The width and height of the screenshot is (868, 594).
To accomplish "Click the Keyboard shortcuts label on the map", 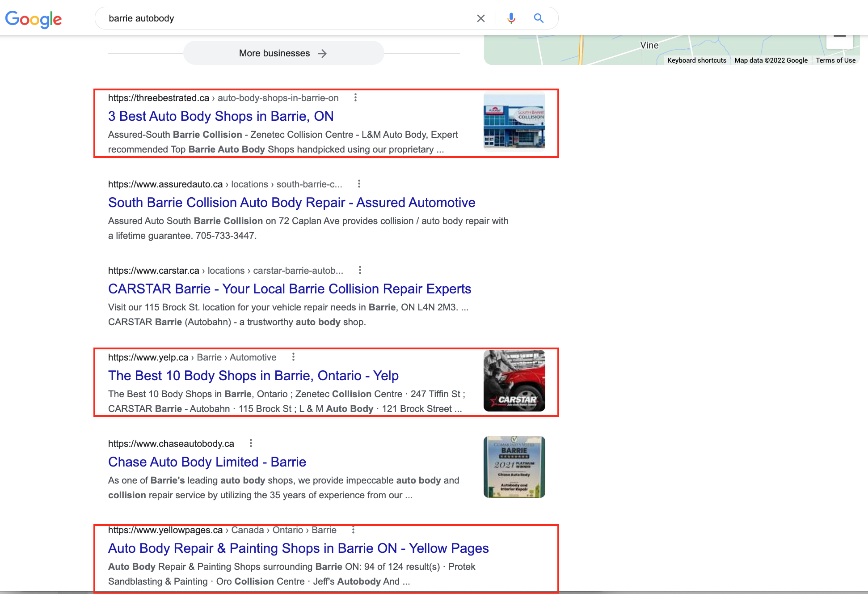I will [x=696, y=60].
